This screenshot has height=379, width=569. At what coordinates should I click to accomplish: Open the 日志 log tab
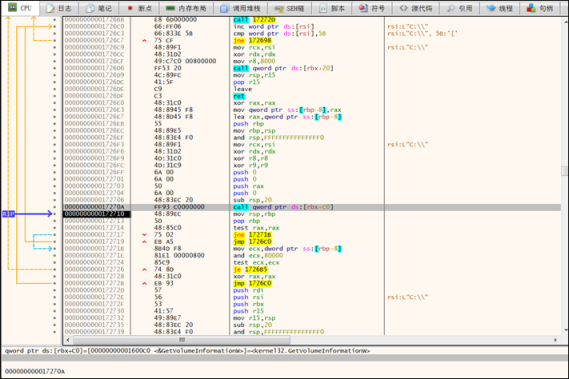click(x=59, y=8)
